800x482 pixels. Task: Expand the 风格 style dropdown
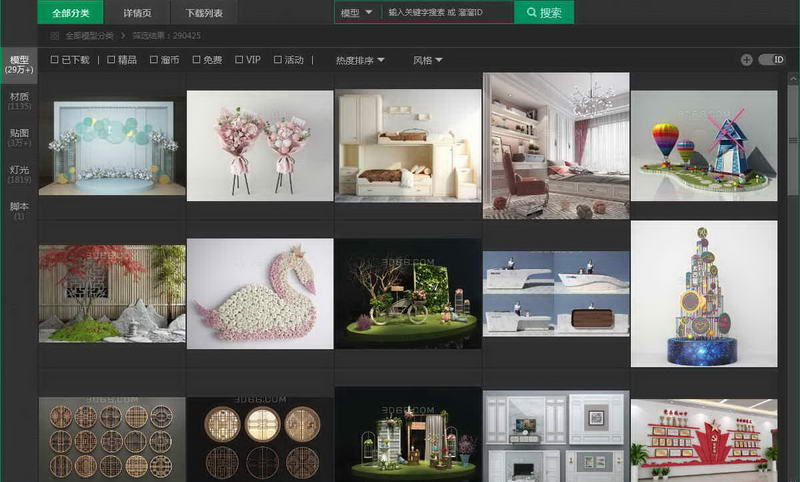(428, 60)
